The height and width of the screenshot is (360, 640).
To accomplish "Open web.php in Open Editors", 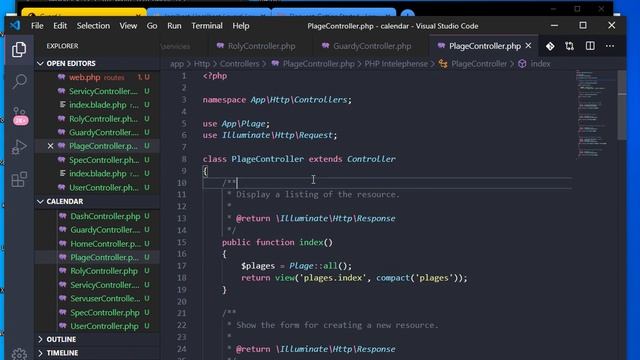I will 98,77.
